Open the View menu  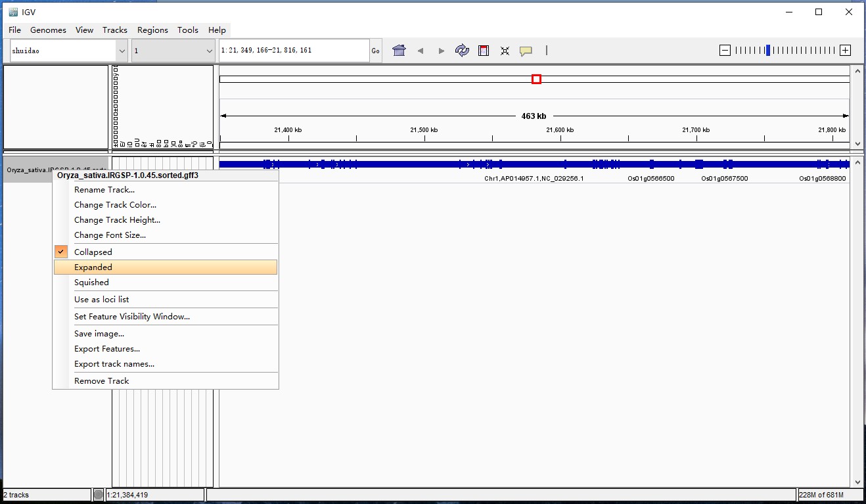pyautogui.click(x=85, y=30)
